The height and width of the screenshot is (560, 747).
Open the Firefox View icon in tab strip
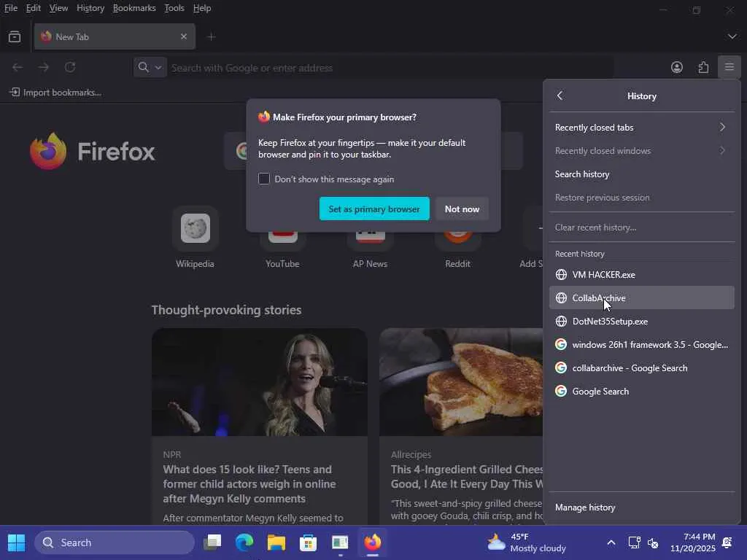pos(15,36)
